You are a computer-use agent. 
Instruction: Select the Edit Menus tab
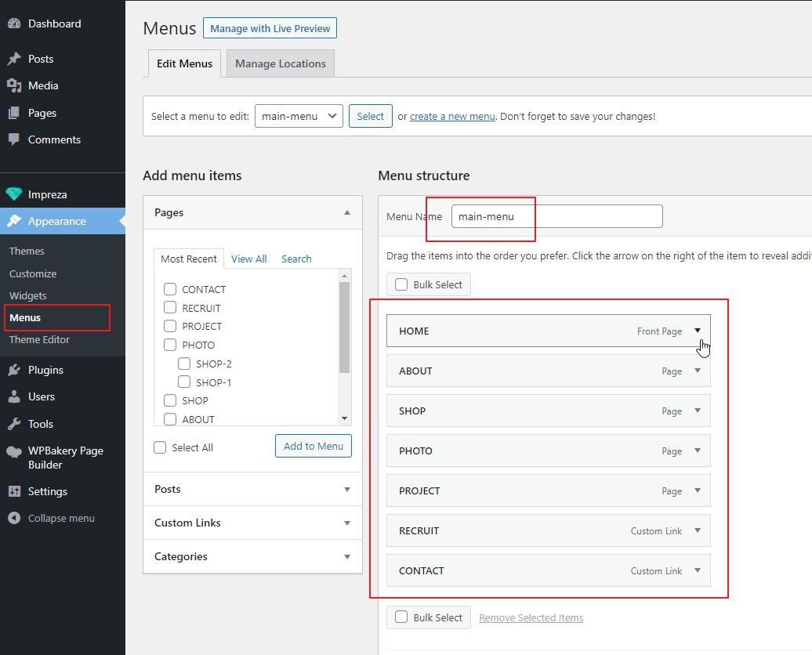pyautogui.click(x=184, y=63)
